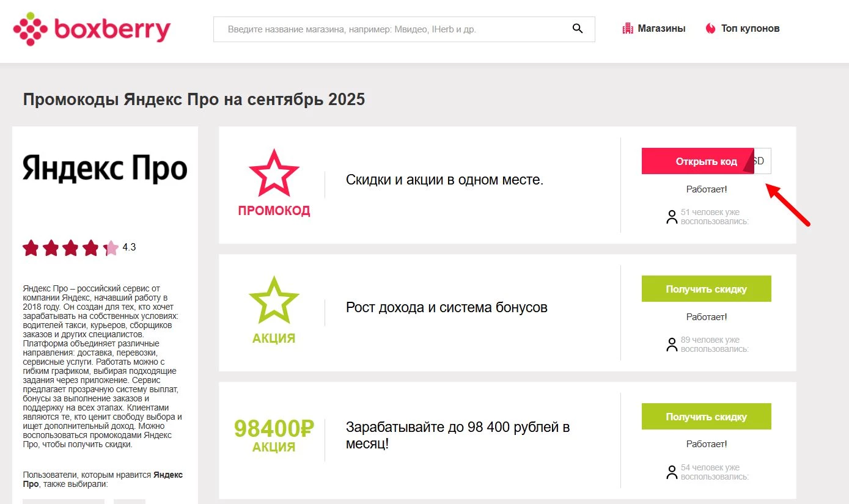Click the person icon near '89 человек'
The width and height of the screenshot is (849, 504).
click(671, 344)
